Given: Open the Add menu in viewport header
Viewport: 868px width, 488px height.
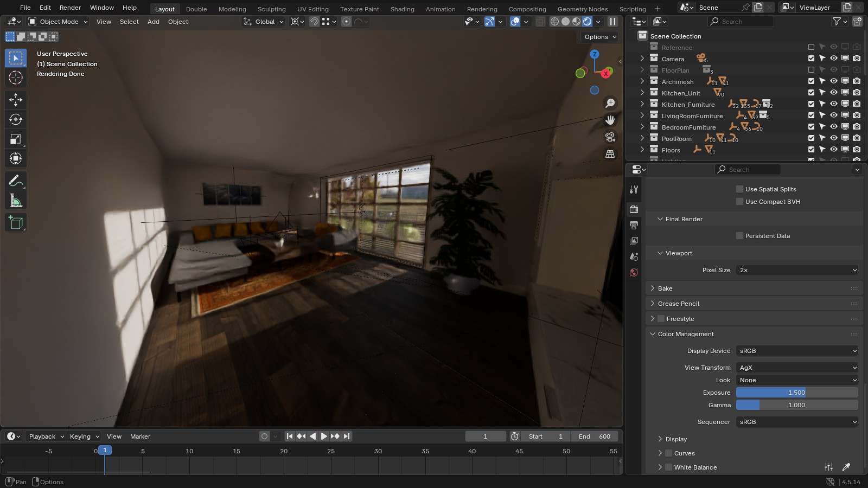Looking at the screenshot, I should click(x=154, y=22).
